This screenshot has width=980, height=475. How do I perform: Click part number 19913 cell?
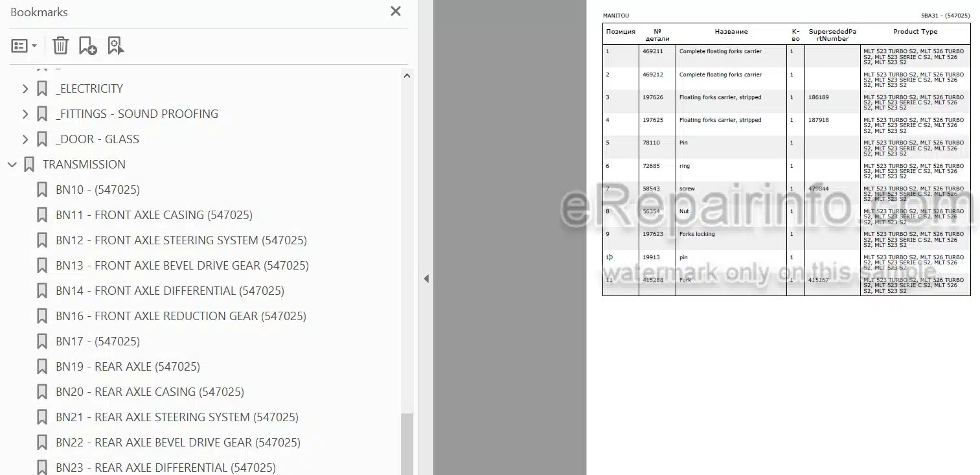(651, 257)
